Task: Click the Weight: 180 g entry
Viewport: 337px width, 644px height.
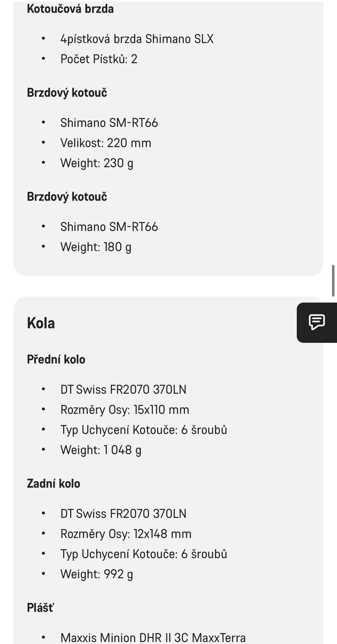Action: (96, 247)
